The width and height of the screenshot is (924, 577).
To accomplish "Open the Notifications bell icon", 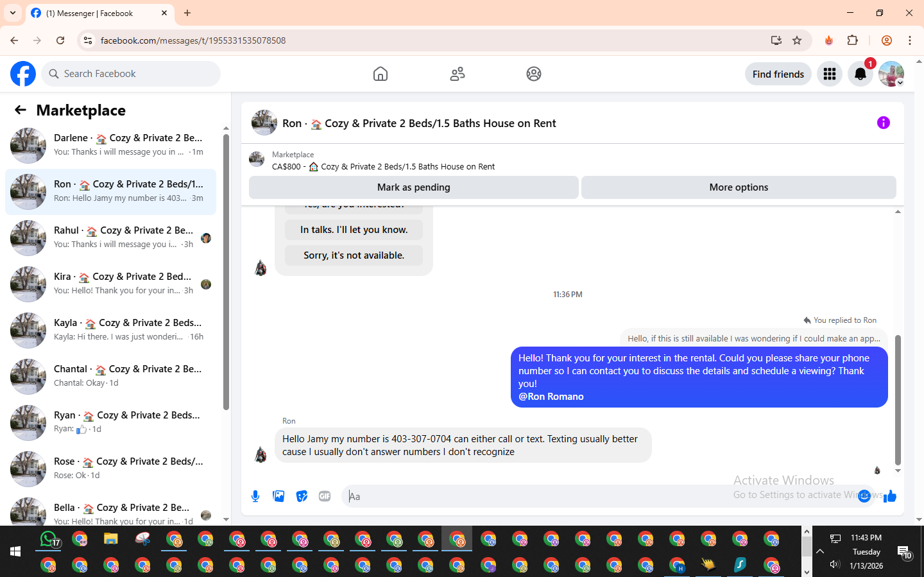I will (x=860, y=74).
